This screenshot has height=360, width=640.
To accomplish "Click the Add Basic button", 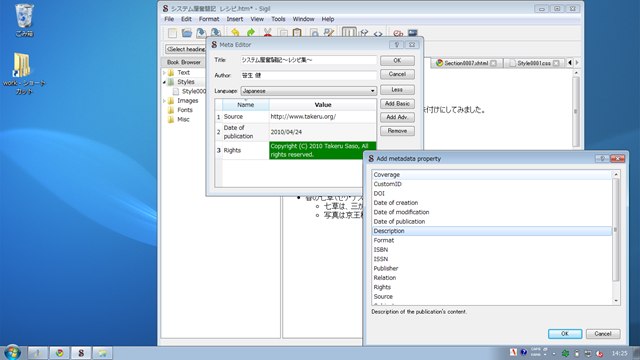I will 397,104.
